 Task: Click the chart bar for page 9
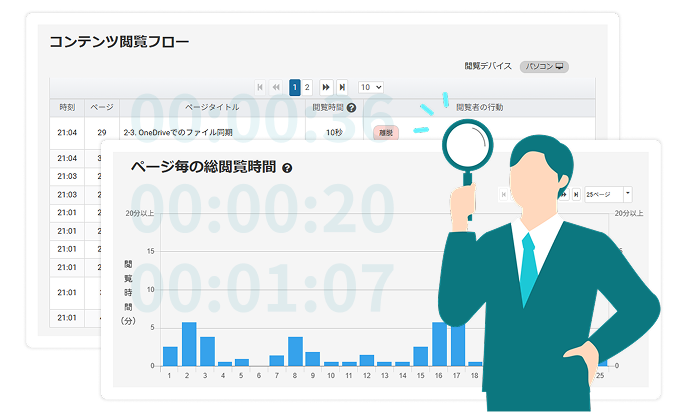tap(312, 359)
